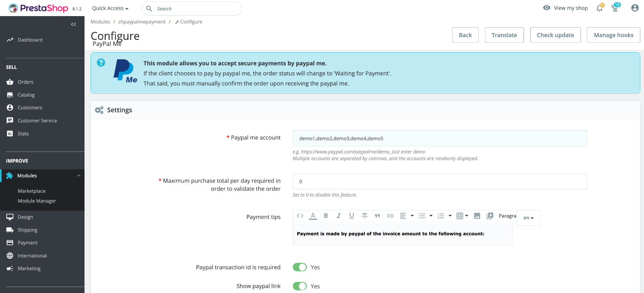
Task: Open the en language dropdown
Action: [528, 218]
